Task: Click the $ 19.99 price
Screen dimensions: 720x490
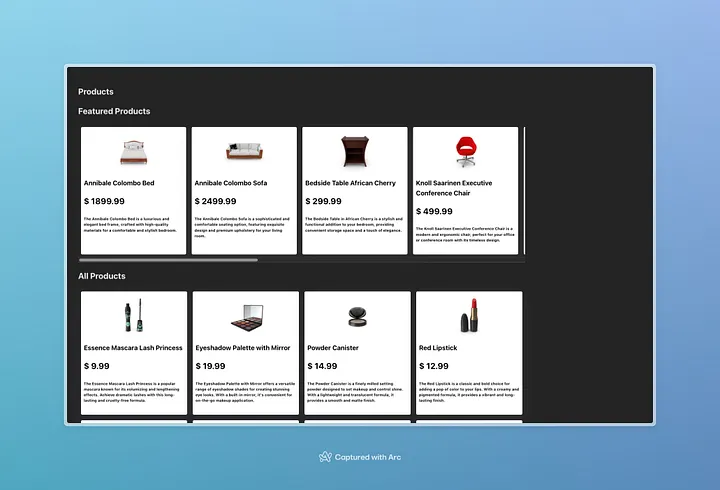Action: (210, 366)
